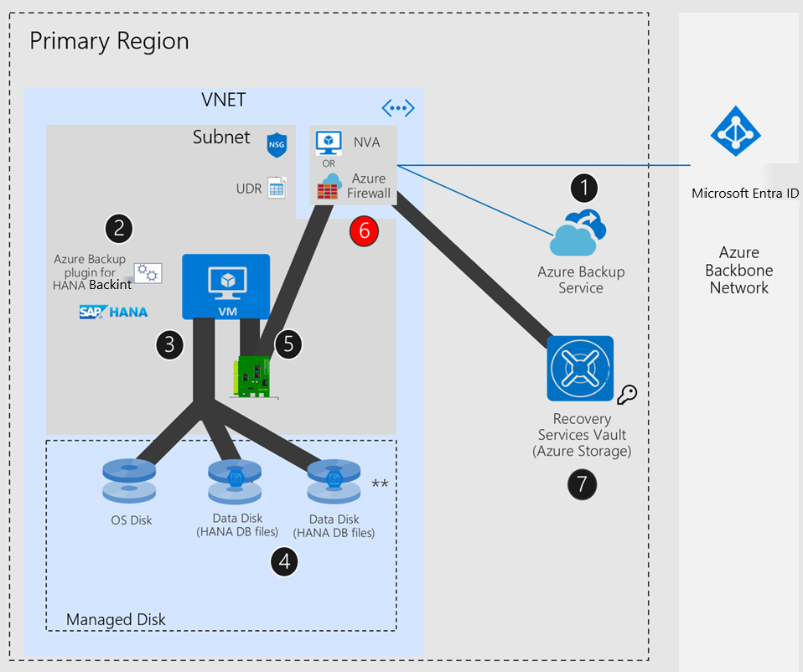This screenshot has height=672, width=803.
Task: Click the red step 6 badge
Action: point(364,231)
